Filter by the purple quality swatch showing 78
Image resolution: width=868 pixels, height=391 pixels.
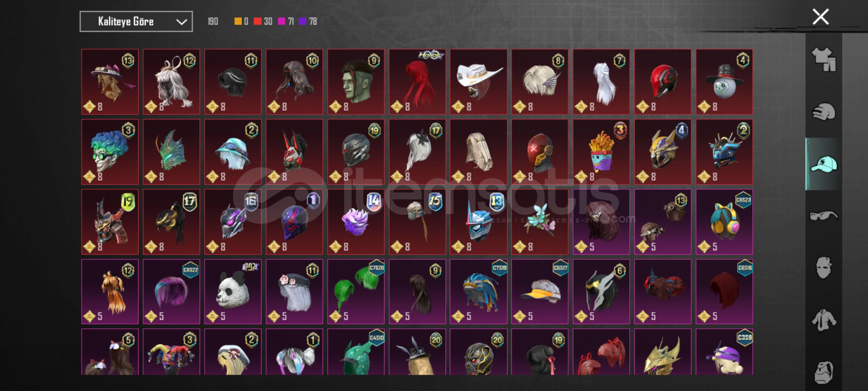click(x=303, y=21)
